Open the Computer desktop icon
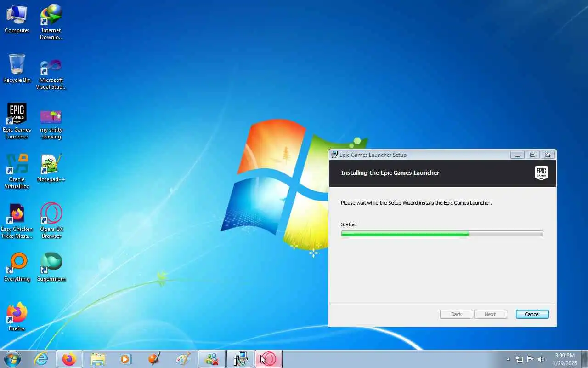The width and height of the screenshot is (588, 368). [17, 19]
